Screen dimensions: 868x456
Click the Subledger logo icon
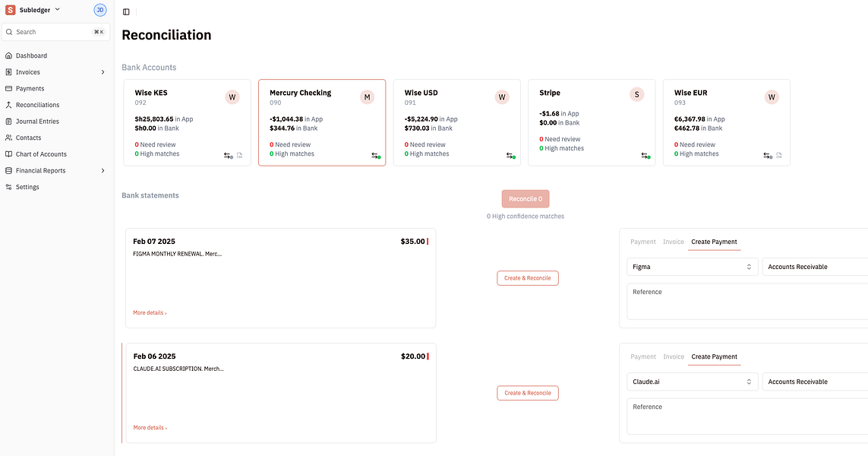(x=10, y=10)
